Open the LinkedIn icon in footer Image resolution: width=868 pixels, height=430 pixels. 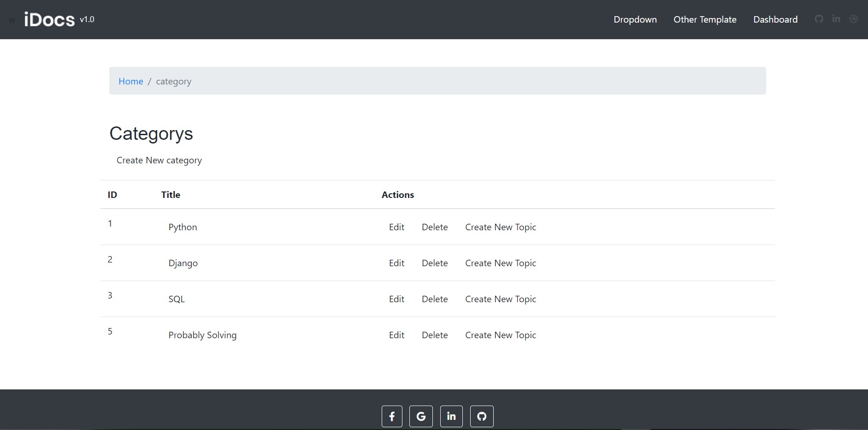tap(451, 416)
